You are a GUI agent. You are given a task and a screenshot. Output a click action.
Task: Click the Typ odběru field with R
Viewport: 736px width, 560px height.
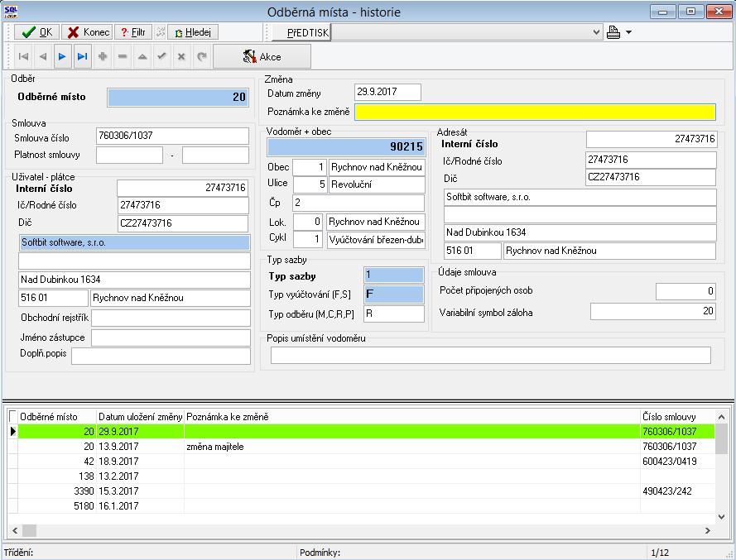394,314
